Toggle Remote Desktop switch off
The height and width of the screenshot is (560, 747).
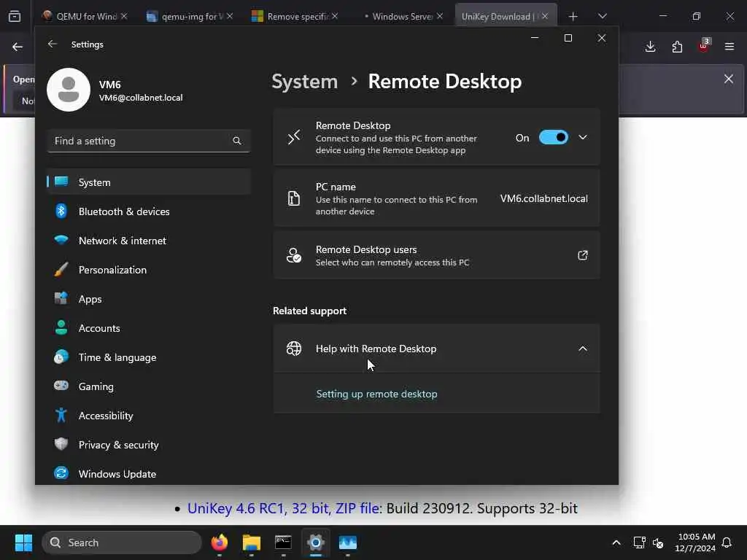[x=553, y=138]
